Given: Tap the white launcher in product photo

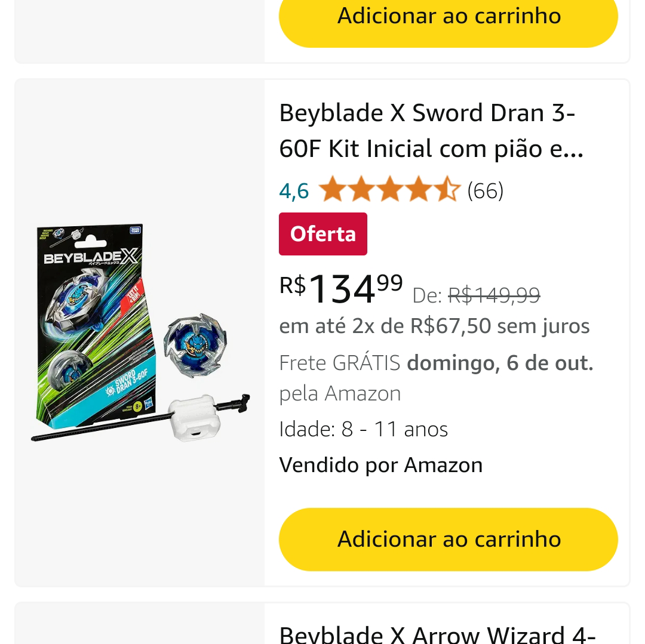Looking at the screenshot, I should [x=192, y=417].
